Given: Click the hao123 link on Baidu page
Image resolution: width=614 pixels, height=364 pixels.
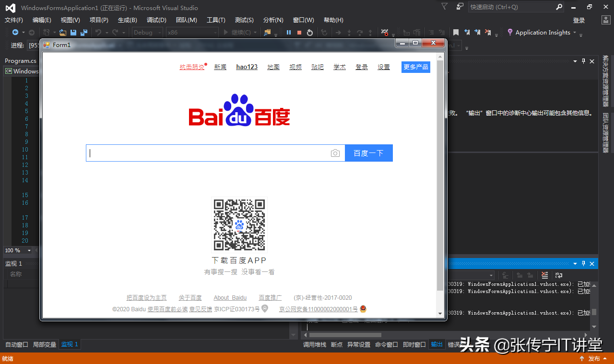Looking at the screenshot, I should [x=247, y=67].
